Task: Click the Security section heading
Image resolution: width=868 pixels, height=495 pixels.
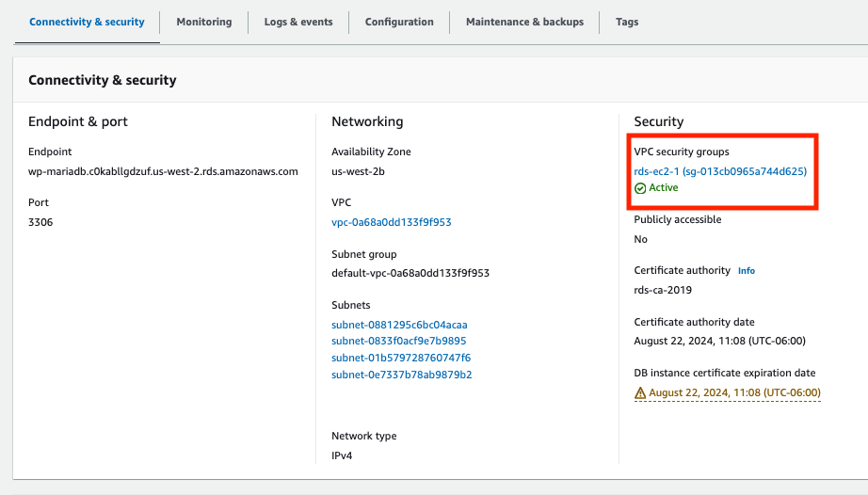Action: tap(659, 121)
